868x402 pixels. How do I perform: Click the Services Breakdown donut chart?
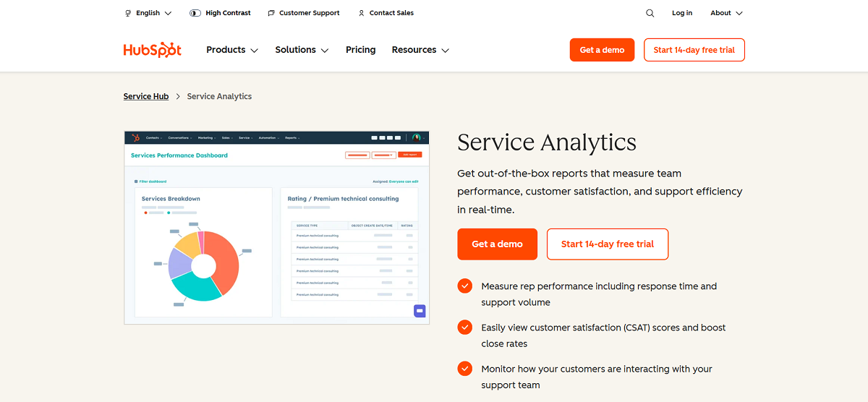[x=203, y=265]
